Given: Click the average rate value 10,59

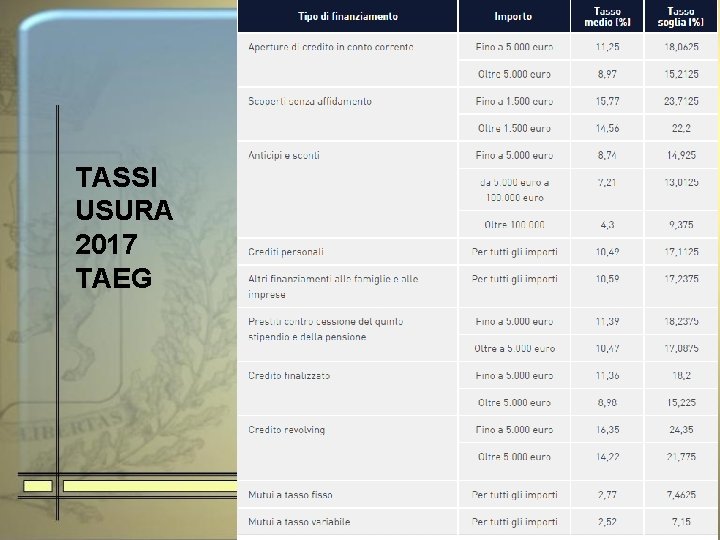Looking at the screenshot, I should [x=607, y=279].
